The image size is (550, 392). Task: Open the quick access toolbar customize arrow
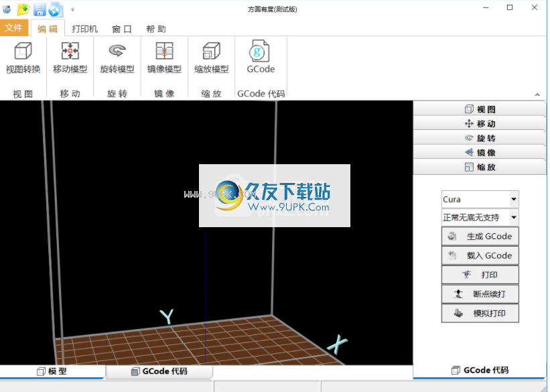(72, 9)
